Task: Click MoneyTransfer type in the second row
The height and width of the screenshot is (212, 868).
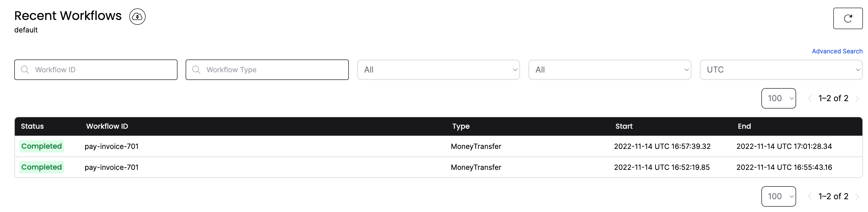Action: coord(476,167)
